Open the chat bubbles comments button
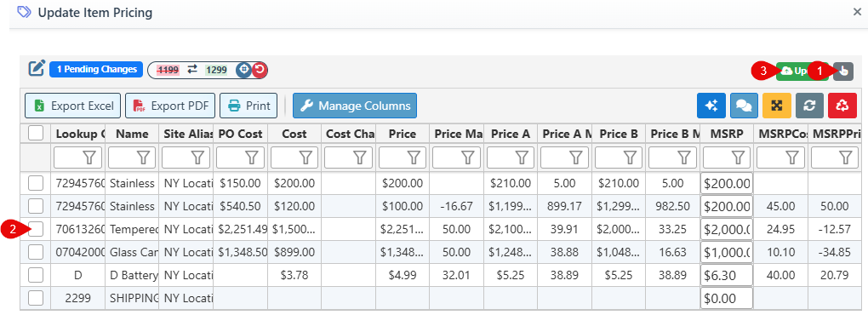 [x=744, y=106]
